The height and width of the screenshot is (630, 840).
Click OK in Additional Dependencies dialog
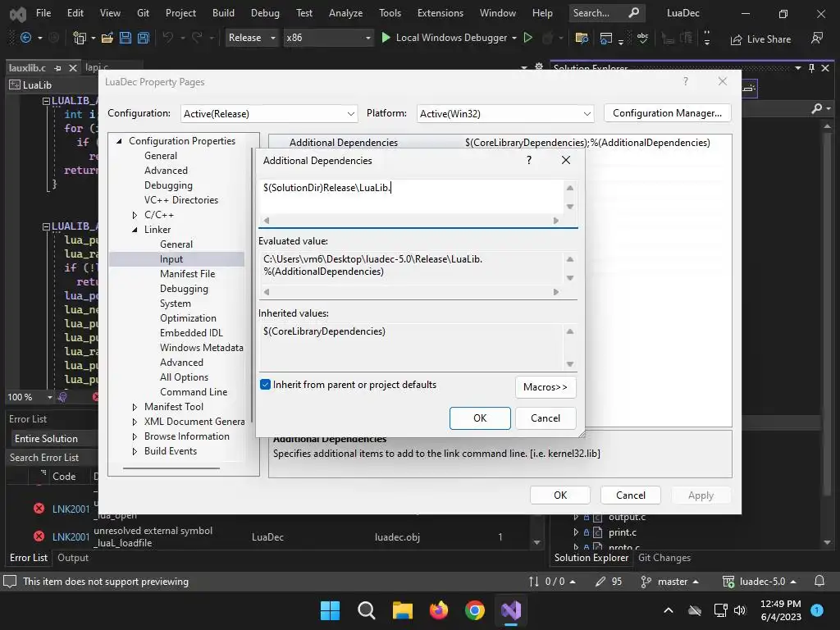(480, 418)
